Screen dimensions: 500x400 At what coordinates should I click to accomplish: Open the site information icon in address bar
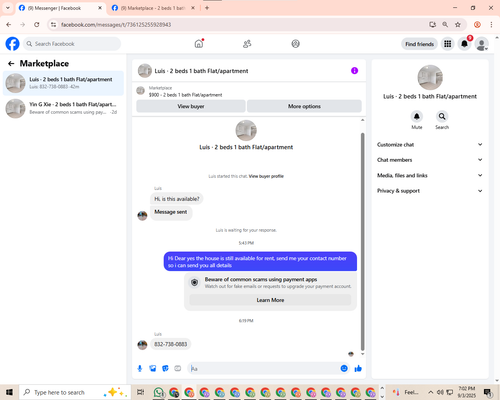(53, 24)
